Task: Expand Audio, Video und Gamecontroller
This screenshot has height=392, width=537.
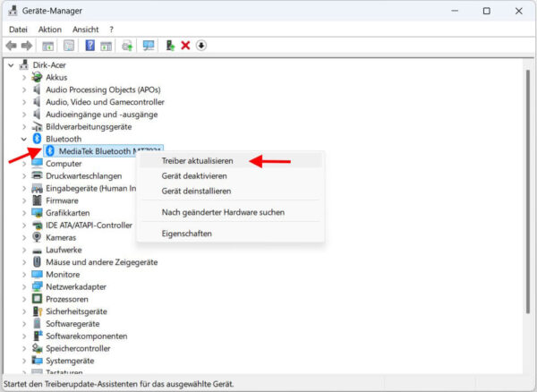Action: [x=24, y=102]
